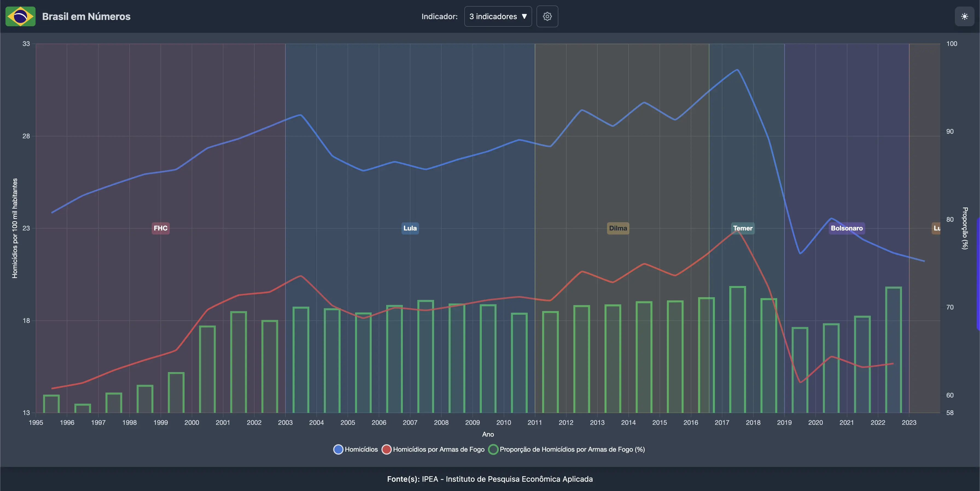This screenshot has width=980, height=491.
Task: Click the Brazil flag logo icon
Action: [x=21, y=16]
